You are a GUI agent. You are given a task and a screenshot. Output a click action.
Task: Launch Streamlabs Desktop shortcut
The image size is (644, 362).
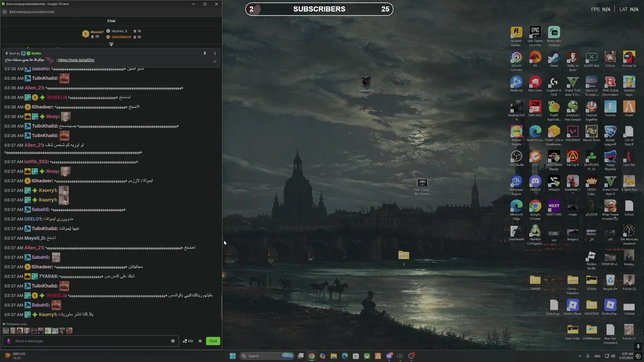point(554,36)
